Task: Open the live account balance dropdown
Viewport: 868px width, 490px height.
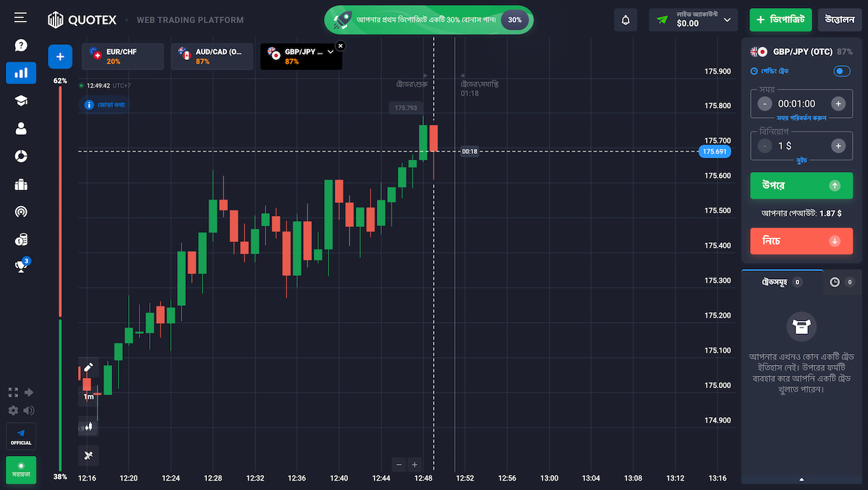Action: (693, 20)
